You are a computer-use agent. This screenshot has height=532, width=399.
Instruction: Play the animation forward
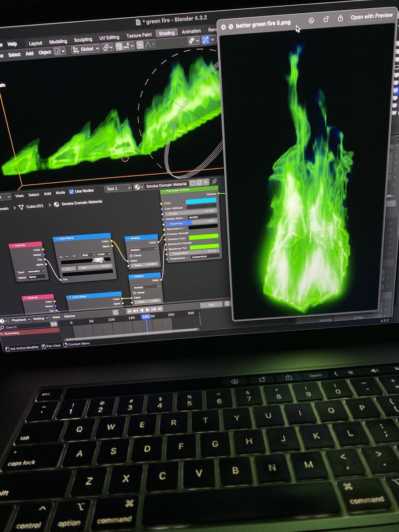(x=148, y=309)
